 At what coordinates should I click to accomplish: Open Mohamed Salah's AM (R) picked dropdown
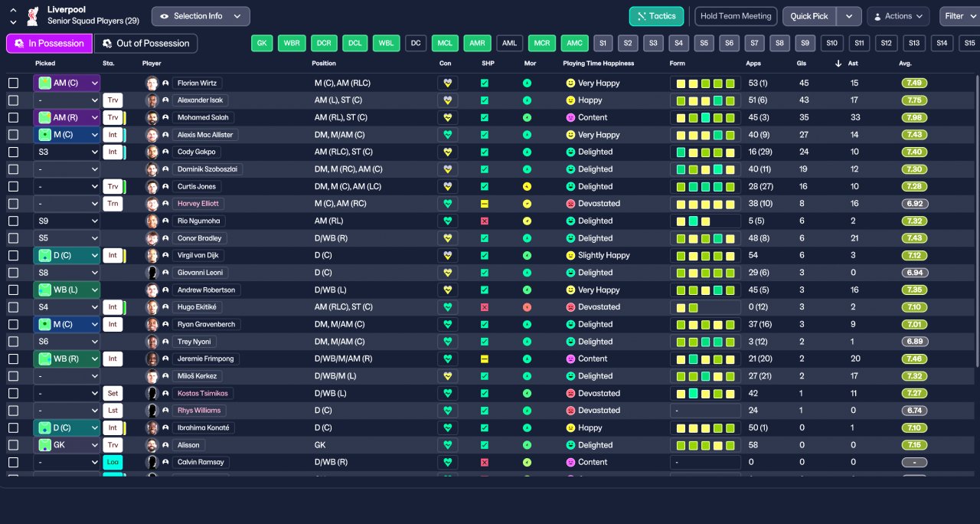click(67, 117)
